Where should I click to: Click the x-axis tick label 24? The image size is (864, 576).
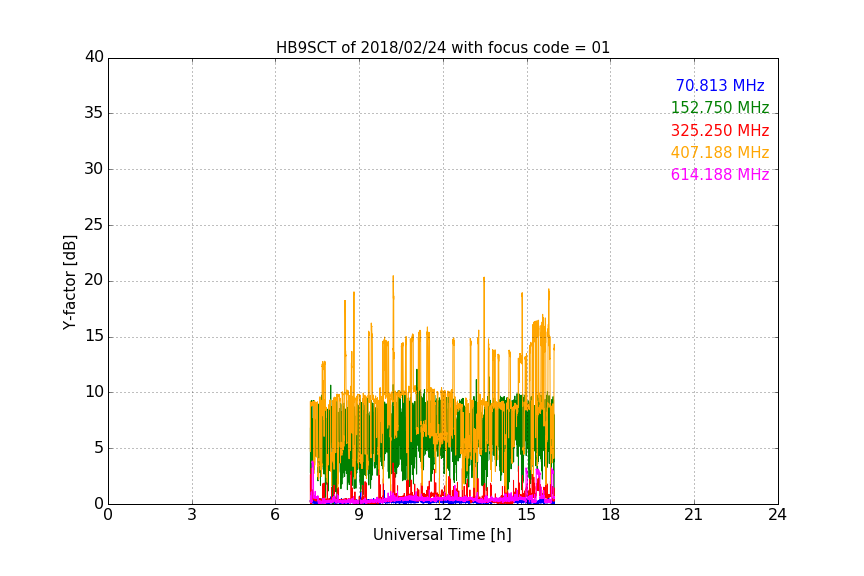[777, 515]
